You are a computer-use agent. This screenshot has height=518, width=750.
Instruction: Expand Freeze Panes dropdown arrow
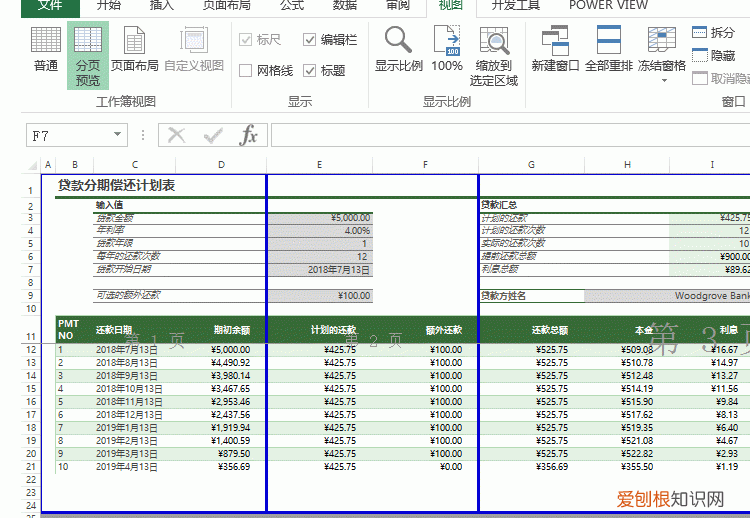664,80
